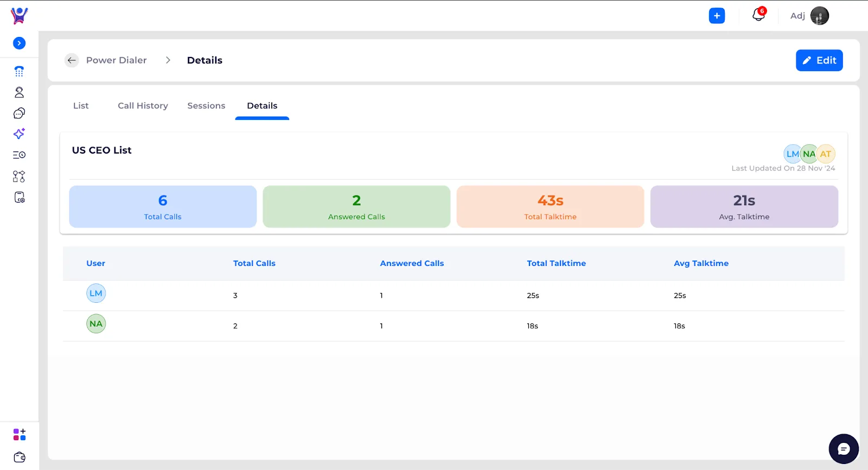The width and height of the screenshot is (868, 470).
Task: Open the wallet icon in the sidebar footer
Action: (19, 457)
